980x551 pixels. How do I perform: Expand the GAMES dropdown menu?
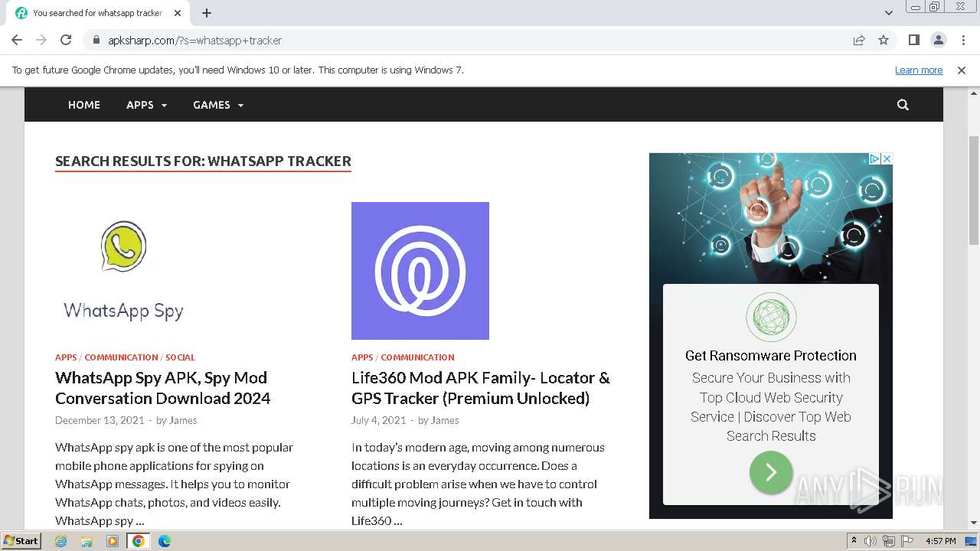pos(218,105)
